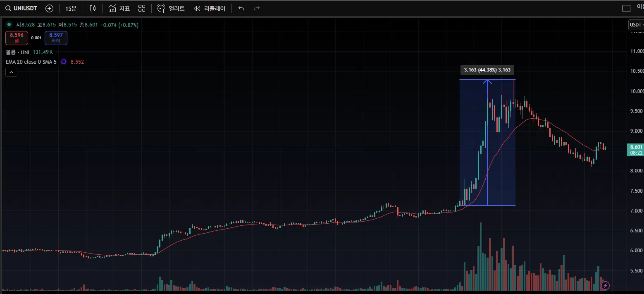Collapse the indicator legend with chevron

11,72
